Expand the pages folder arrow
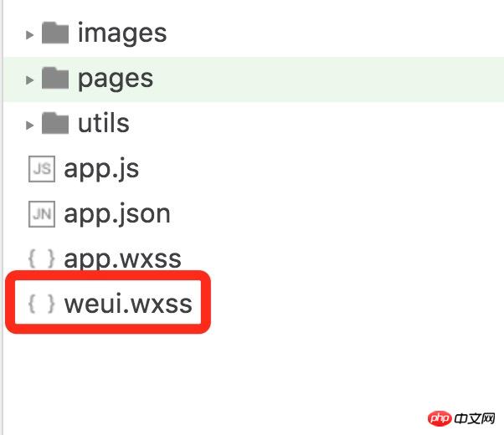504x435 pixels. 29,79
